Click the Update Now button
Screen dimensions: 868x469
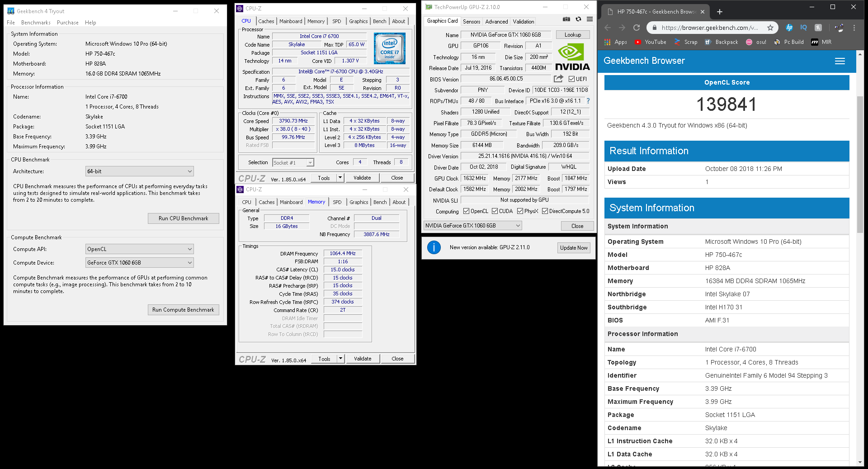point(574,247)
